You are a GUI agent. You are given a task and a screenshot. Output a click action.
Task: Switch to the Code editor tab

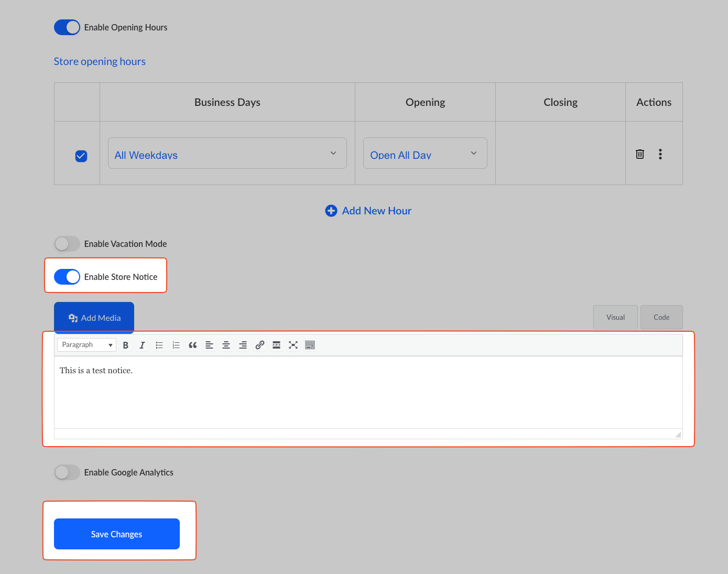661,317
